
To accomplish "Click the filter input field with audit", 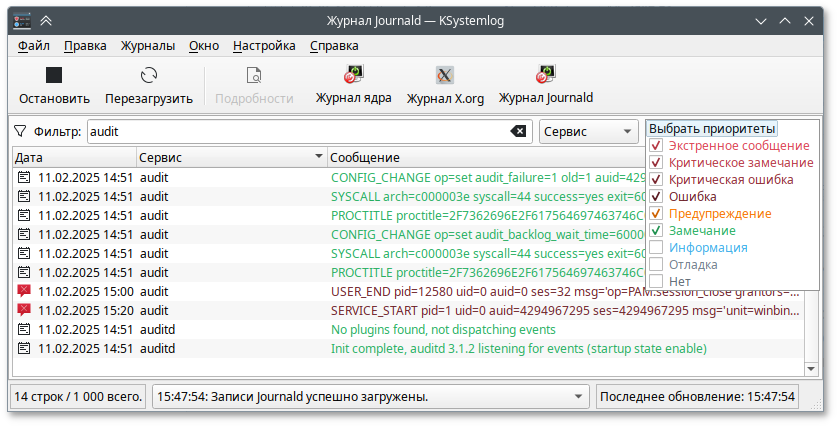I will (295, 131).
